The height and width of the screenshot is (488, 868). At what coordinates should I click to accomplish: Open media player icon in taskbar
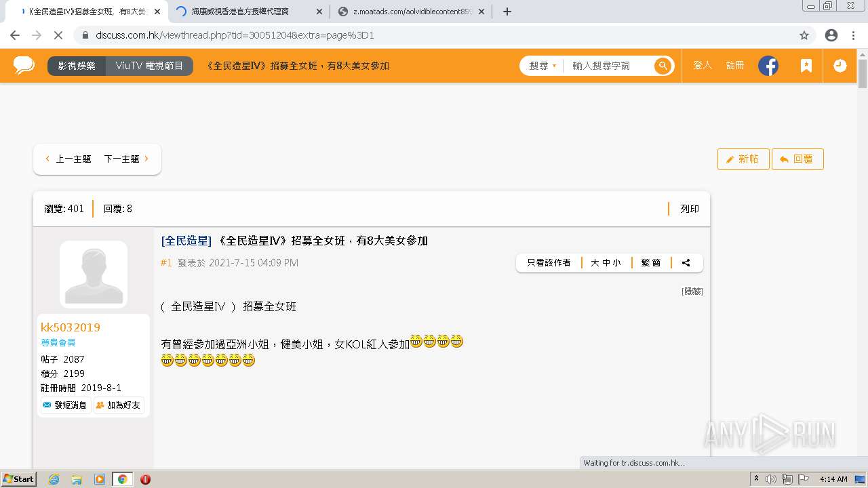[100, 479]
